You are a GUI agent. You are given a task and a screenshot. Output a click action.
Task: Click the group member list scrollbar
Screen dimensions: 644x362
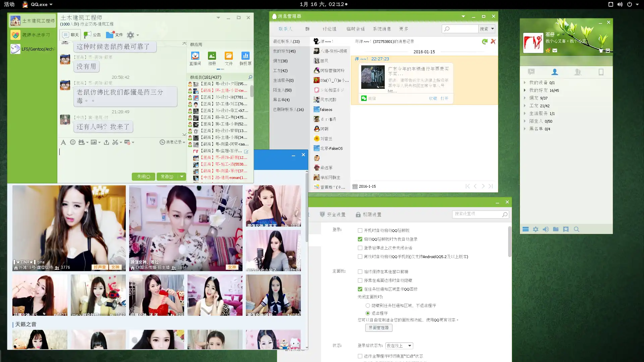tap(252, 91)
